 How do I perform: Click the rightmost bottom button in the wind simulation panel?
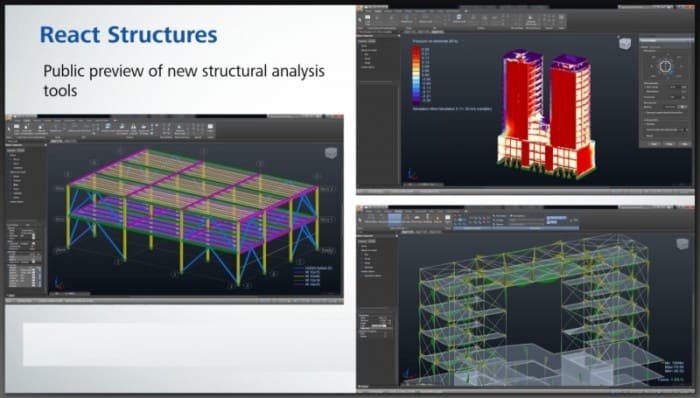684,144
